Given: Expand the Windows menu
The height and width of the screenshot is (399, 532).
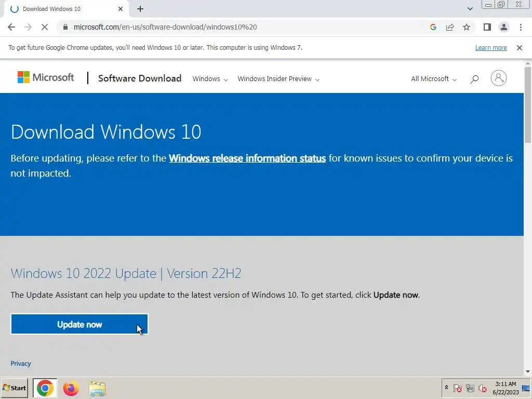Looking at the screenshot, I should tap(210, 79).
